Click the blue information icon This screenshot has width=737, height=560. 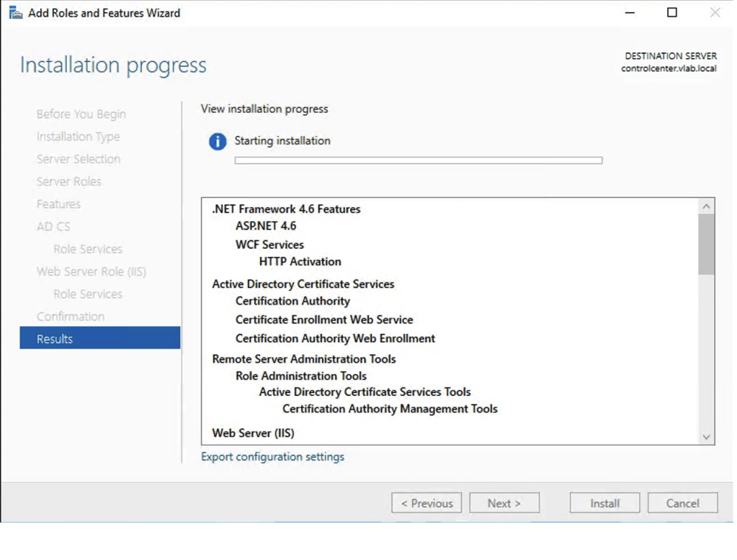point(218,142)
